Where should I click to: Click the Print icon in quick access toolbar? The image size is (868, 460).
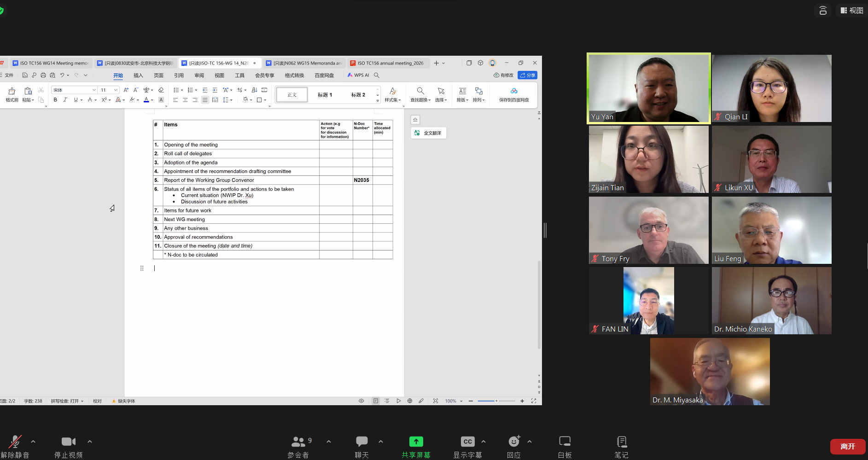pos(43,75)
